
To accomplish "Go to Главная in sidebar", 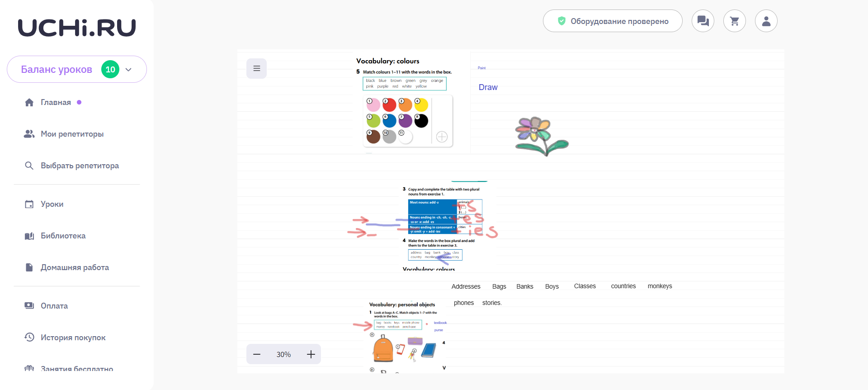I will [56, 102].
